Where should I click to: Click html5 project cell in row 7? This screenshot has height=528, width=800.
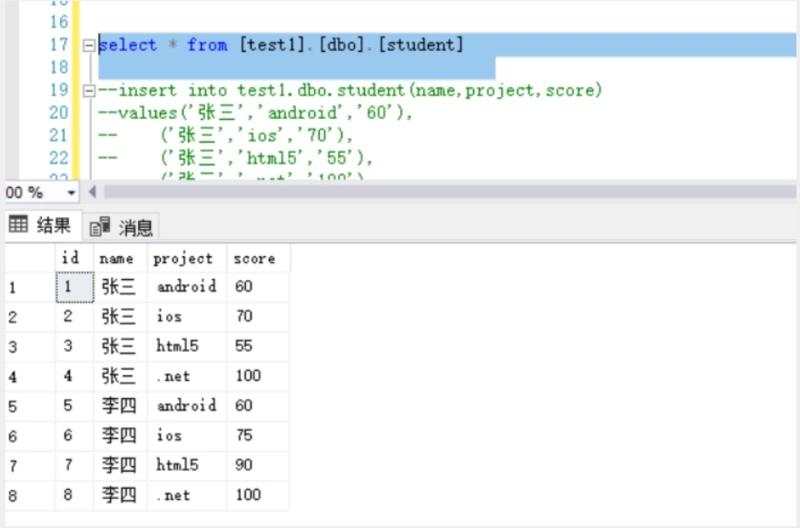[187, 465]
